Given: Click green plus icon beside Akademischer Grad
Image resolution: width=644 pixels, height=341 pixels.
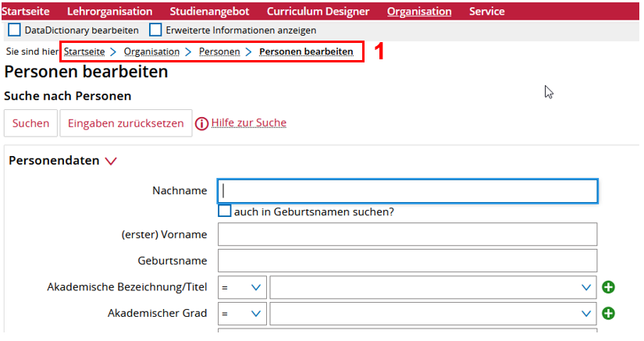Looking at the screenshot, I should [x=608, y=314].
